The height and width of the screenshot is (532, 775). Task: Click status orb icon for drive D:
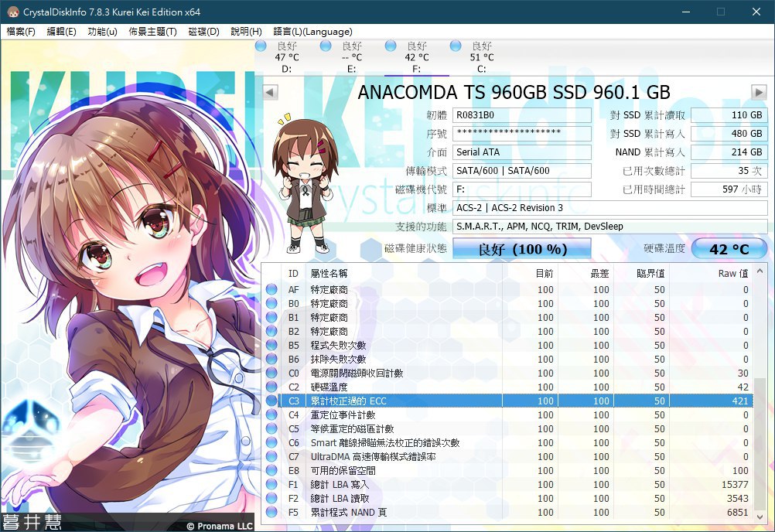[261, 46]
